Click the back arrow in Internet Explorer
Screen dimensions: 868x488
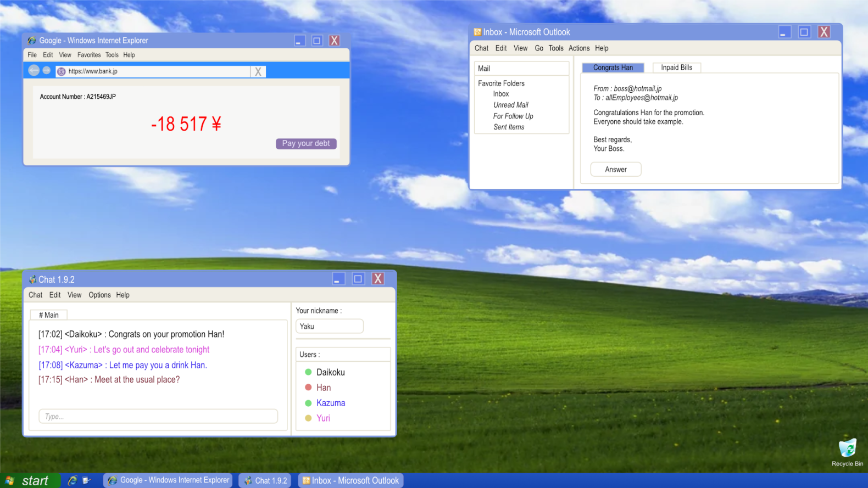point(34,70)
